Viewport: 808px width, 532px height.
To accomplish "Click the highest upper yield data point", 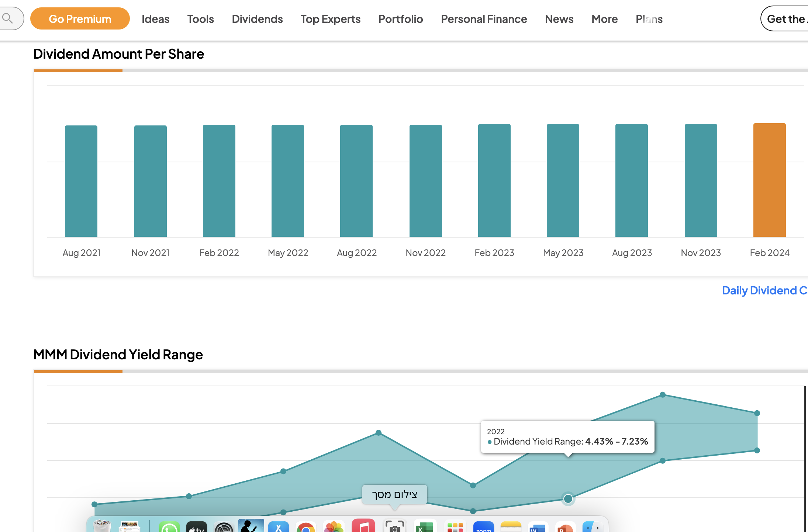I will point(663,394).
